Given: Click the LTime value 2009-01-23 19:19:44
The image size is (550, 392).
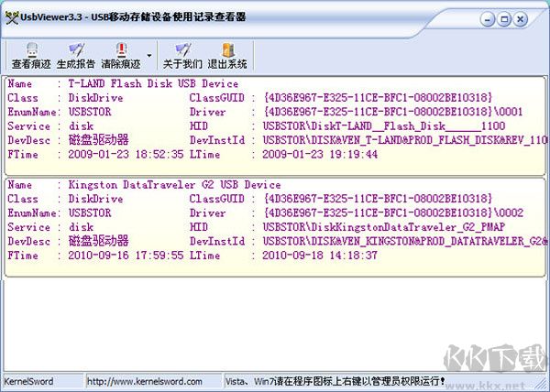Looking at the screenshot, I should coord(320,155).
